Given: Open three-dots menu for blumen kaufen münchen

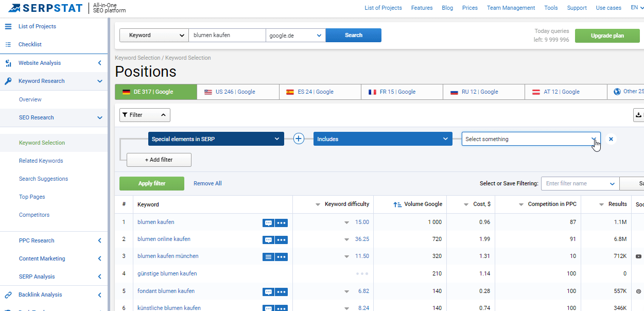Looking at the screenshot, I should [x=281, y=256].
